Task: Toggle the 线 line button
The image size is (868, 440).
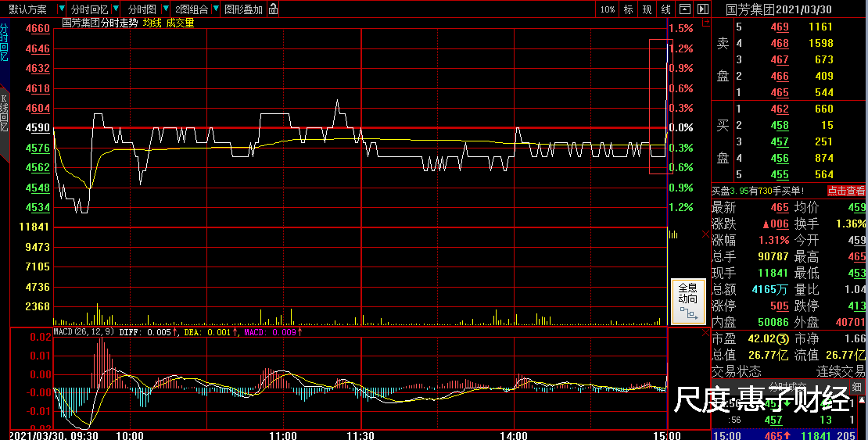Action: 666,9
